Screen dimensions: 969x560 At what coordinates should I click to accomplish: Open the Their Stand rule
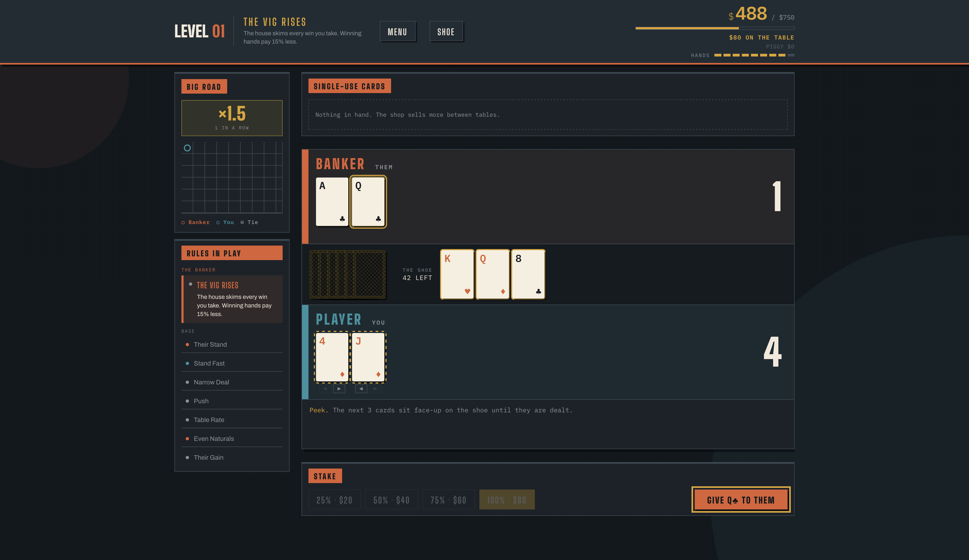coord(232,344)
